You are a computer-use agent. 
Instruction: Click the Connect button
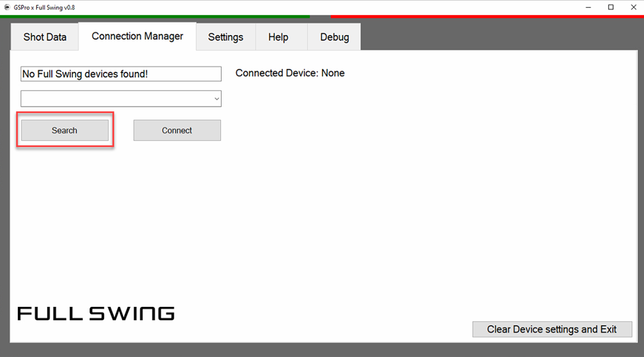click(177, 130)
